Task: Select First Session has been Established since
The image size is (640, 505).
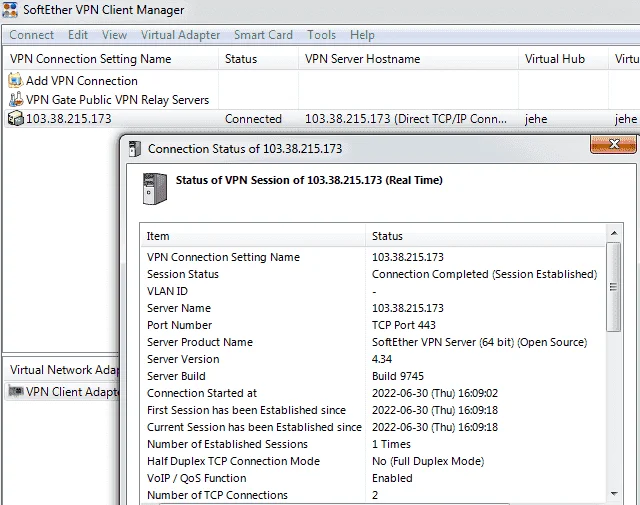Action: (246, 410)
